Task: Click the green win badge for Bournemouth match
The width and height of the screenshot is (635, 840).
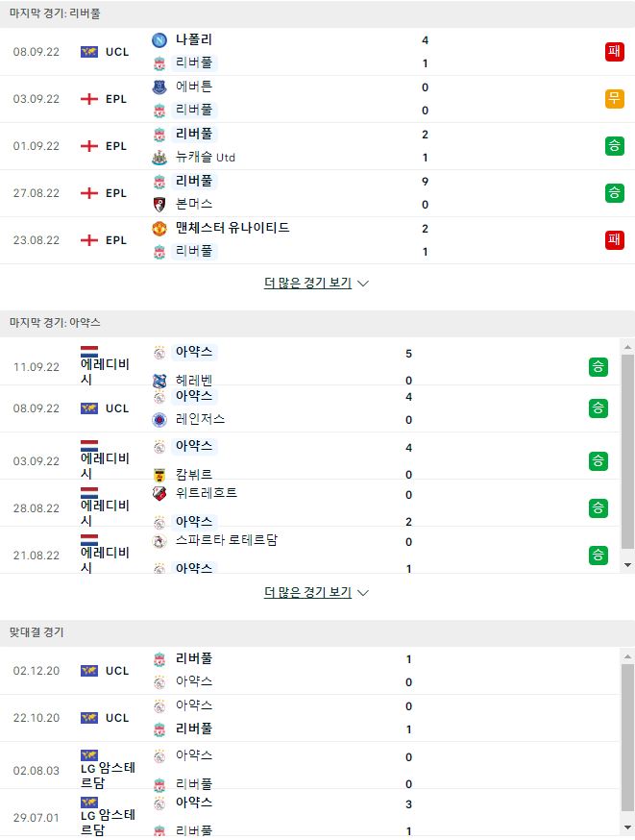Action: click(x=614, y=193)
